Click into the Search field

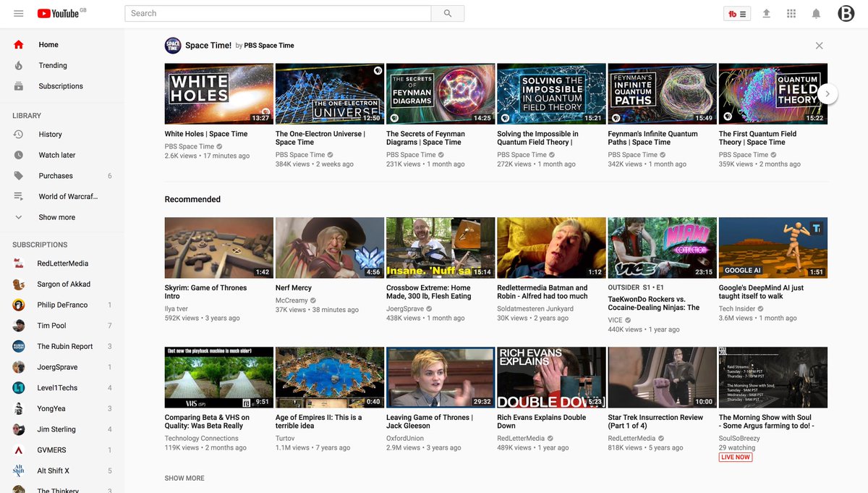(x=278, y=13)
